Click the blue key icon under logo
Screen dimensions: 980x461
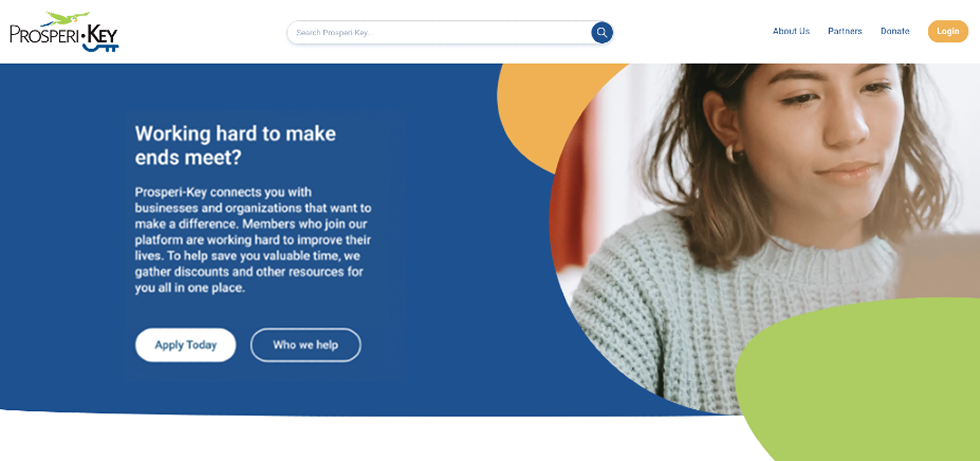click(x=100, y=46)
